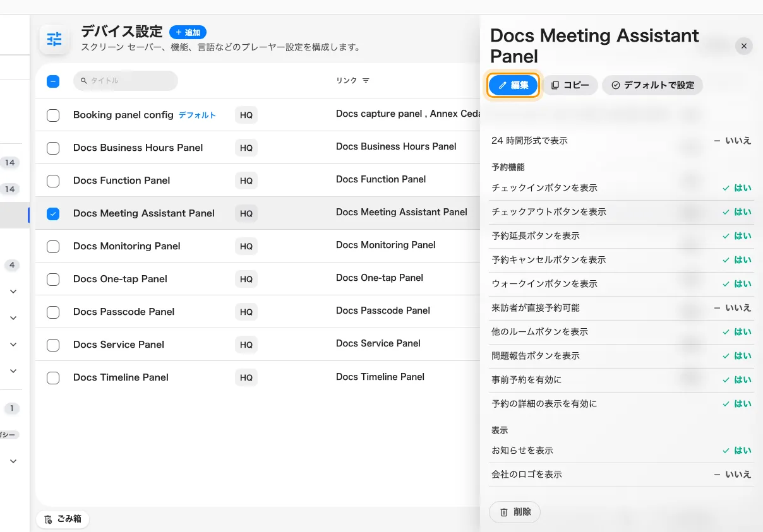Uncheck the Docs Meeting Assistant Panel checkbox
Image resolution: width=763 pixels, height=532 pixels.
53,213
